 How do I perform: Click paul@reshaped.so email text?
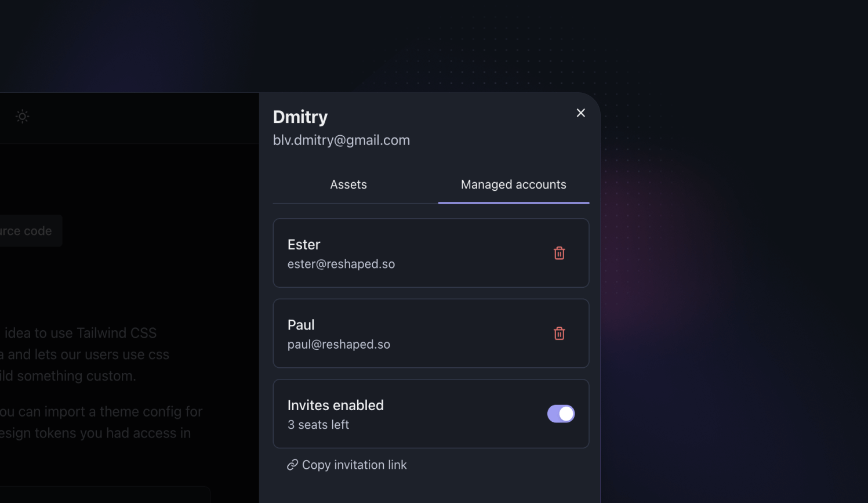[x=339, y=344]
